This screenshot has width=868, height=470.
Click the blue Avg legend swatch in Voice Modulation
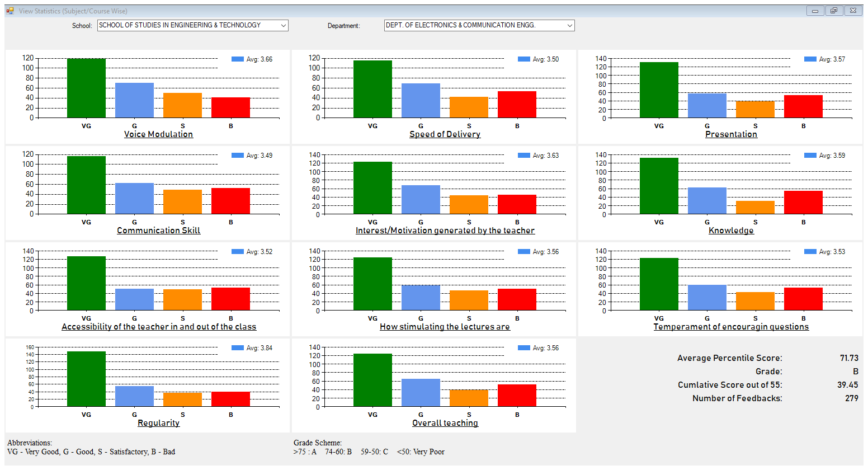click(x=238, y=59)
